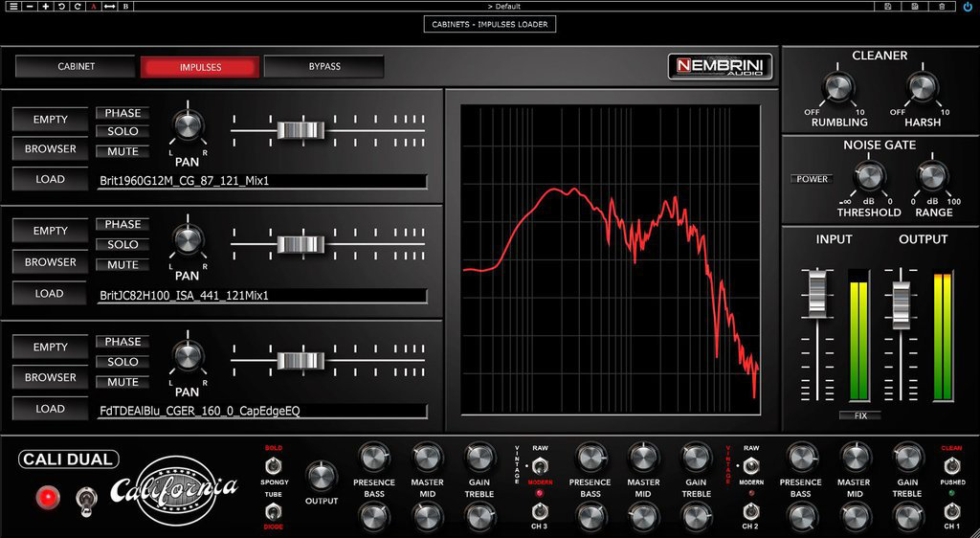The image size is (980, 538).
Task: Toggle PHASE on the Brit1960G12M slot
Action: (x=122, y=113)
